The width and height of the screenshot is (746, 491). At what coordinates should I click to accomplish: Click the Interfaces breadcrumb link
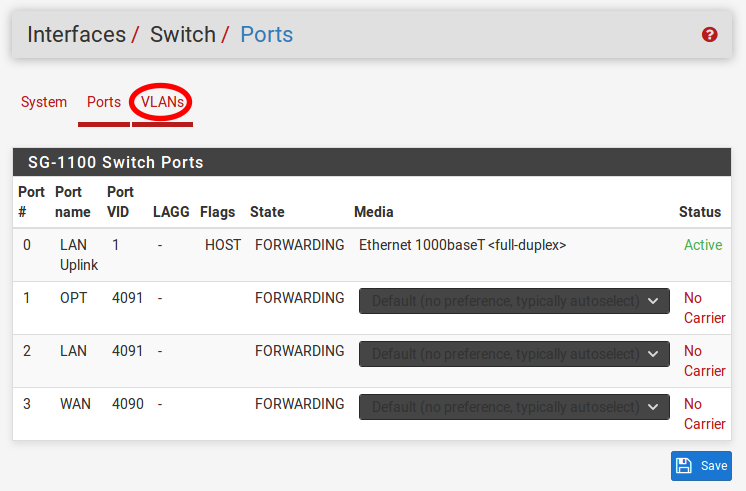tap(76, 35)
